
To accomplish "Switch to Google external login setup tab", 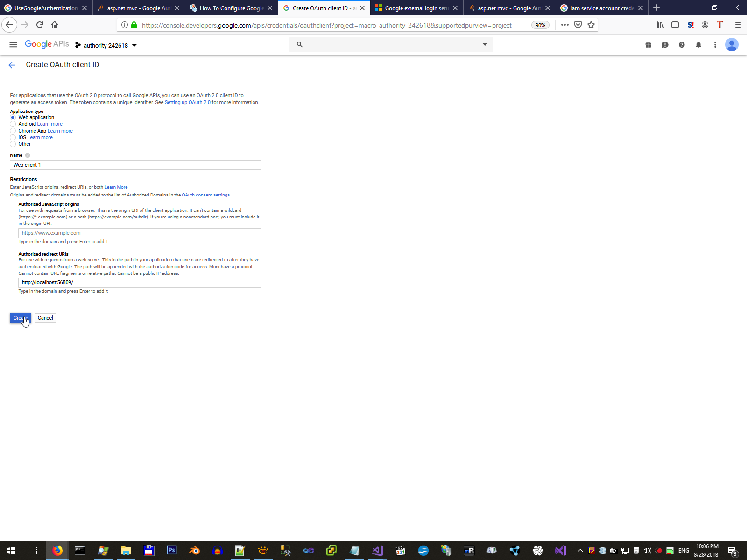I will [417, 8].
